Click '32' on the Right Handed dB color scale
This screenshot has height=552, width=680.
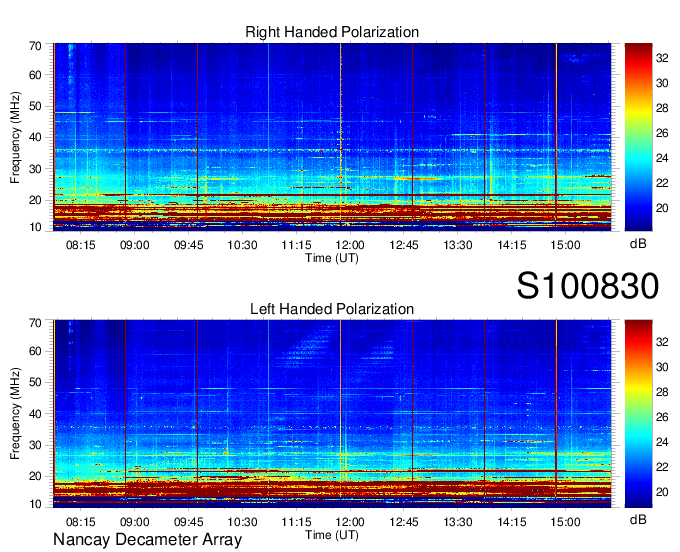[662, 58]
